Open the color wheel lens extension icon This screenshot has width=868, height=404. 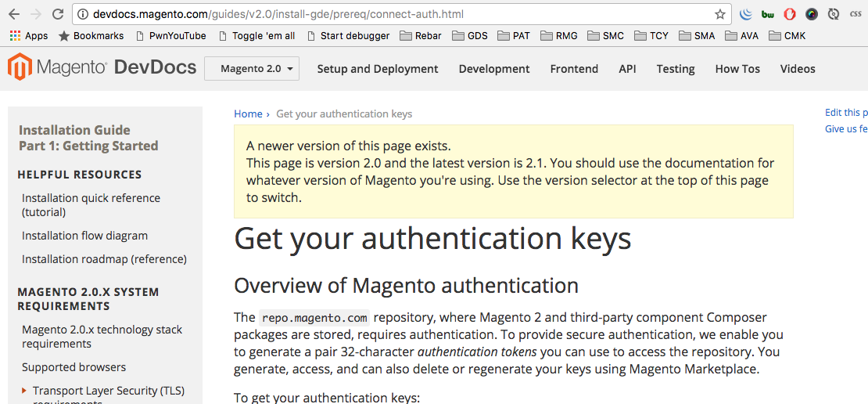(812, 14)
